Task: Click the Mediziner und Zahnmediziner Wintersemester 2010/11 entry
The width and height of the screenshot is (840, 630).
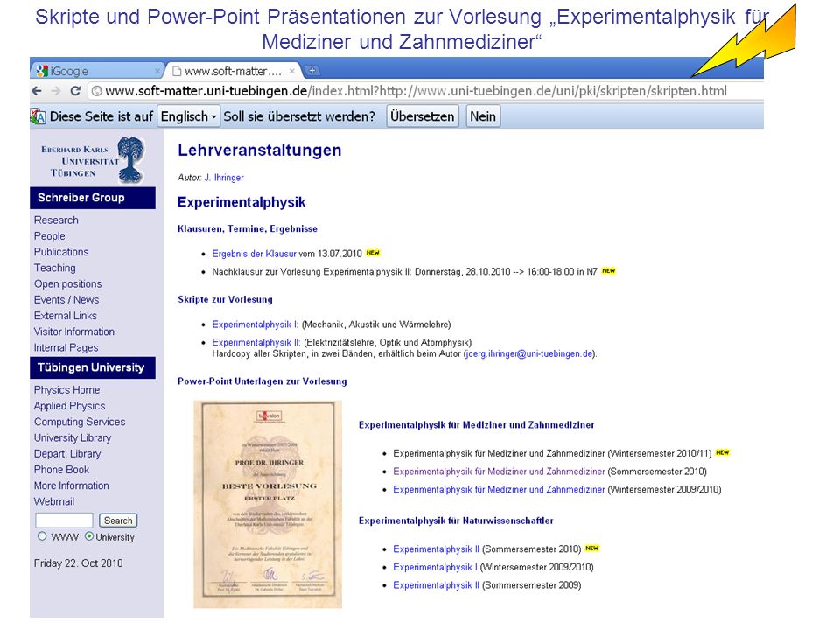Action: pyautogui.click(x=552, y=454)
